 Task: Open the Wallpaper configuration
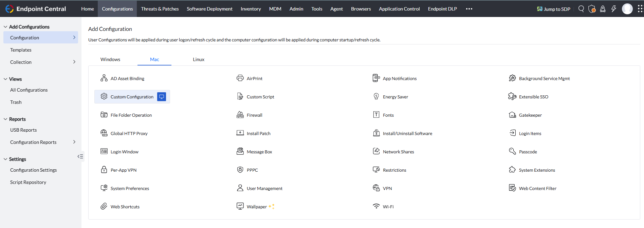255,206
